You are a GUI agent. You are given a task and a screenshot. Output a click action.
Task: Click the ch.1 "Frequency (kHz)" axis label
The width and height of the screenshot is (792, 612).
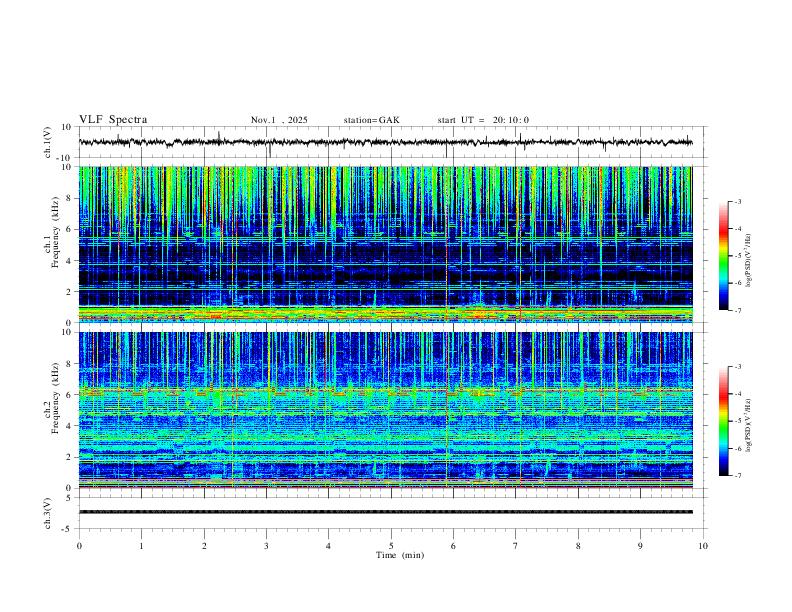[x=55, y=231]
